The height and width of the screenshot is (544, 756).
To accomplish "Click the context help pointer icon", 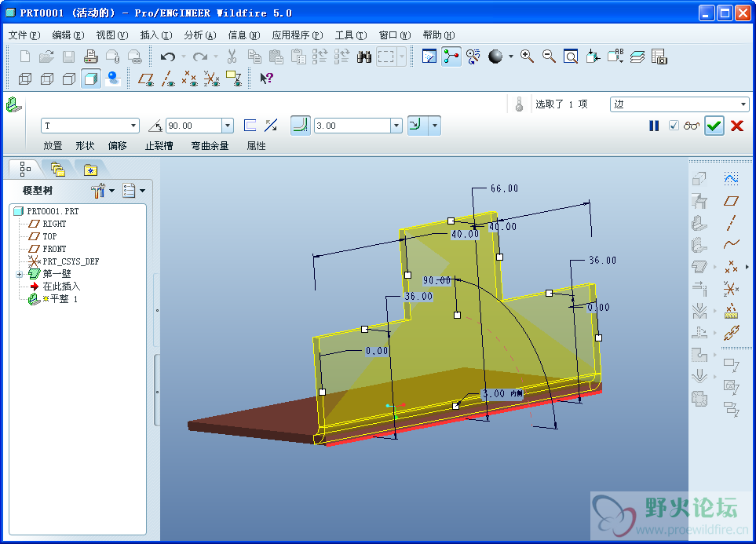I will [266, 78].
